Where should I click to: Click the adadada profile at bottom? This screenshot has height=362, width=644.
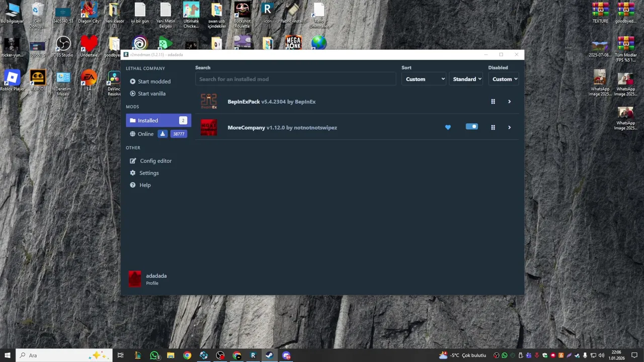147,279
